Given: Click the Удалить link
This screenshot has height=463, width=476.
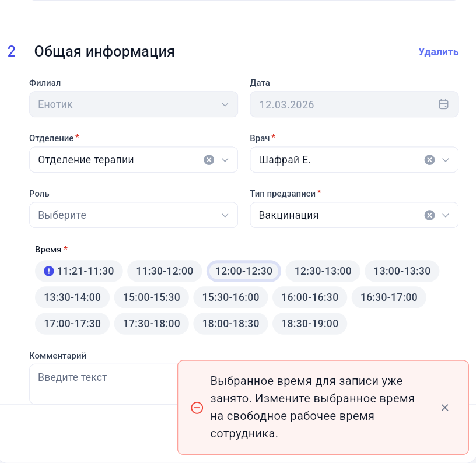Looking at the screenshot, I should tap(438, 51).
